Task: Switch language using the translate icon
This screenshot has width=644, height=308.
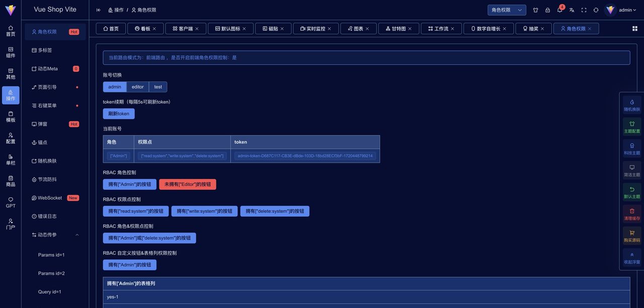Action: 572,10
